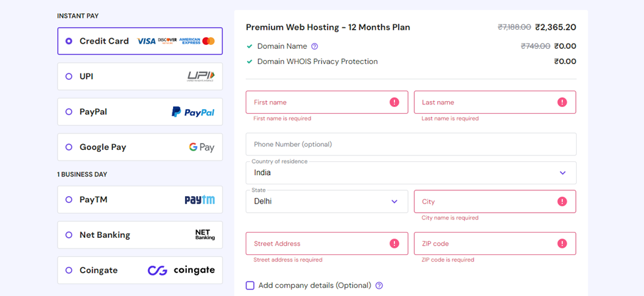Click into the ZIP code field

(x=495, y=243)
